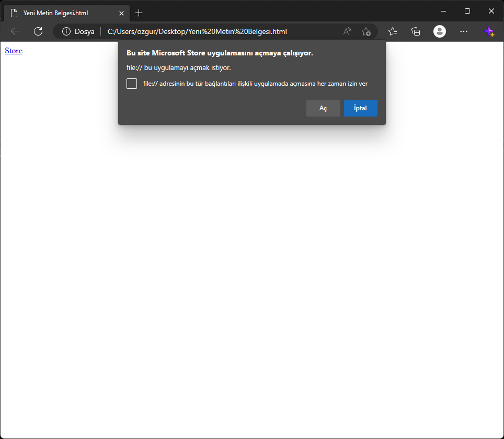Click the Aç button in dialog
This screenshot has height=439, width=504.
point(323,108)
